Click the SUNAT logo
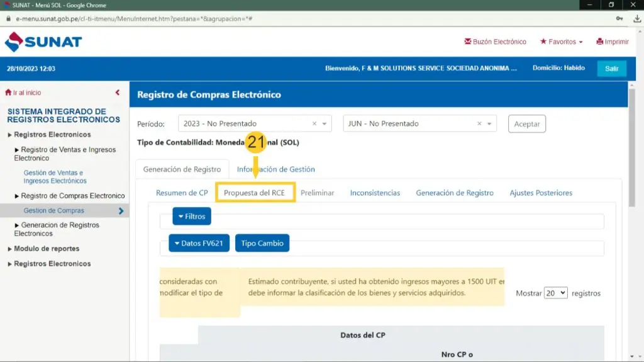 coord(43,42)
